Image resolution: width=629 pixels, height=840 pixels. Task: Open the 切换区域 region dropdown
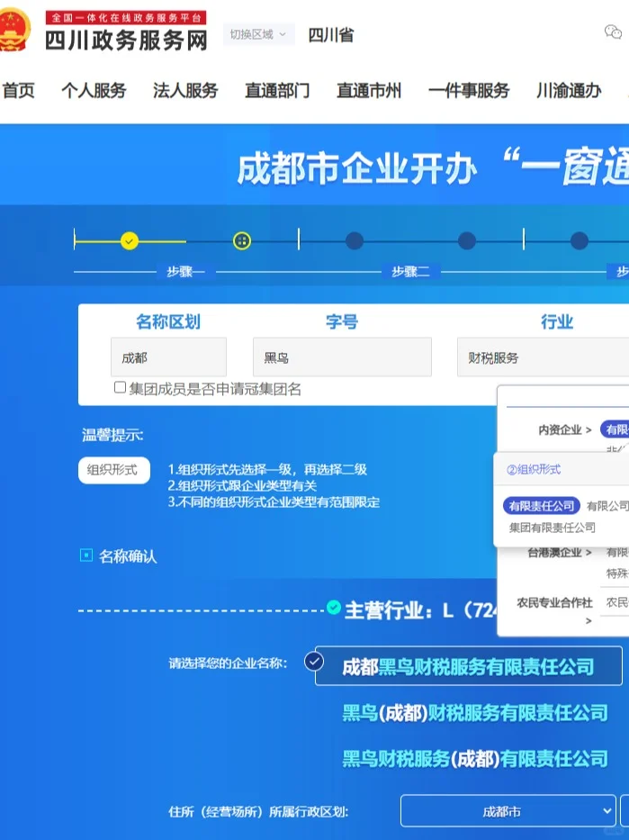click(258, 34)
